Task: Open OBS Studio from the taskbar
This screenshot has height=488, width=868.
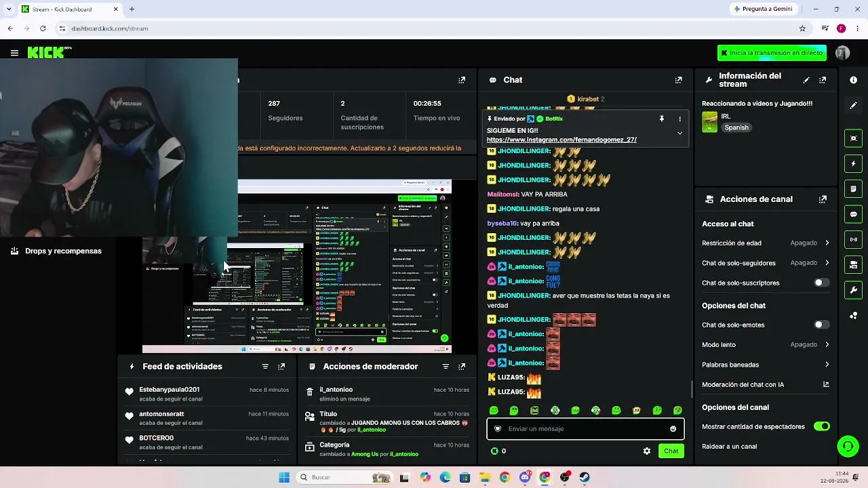Action: 564,477
